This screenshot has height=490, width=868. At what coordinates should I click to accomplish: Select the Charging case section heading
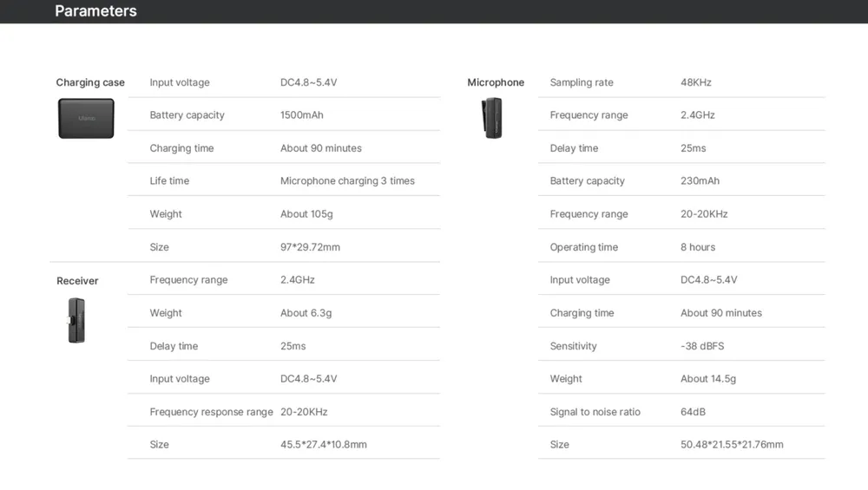(90, 82)
